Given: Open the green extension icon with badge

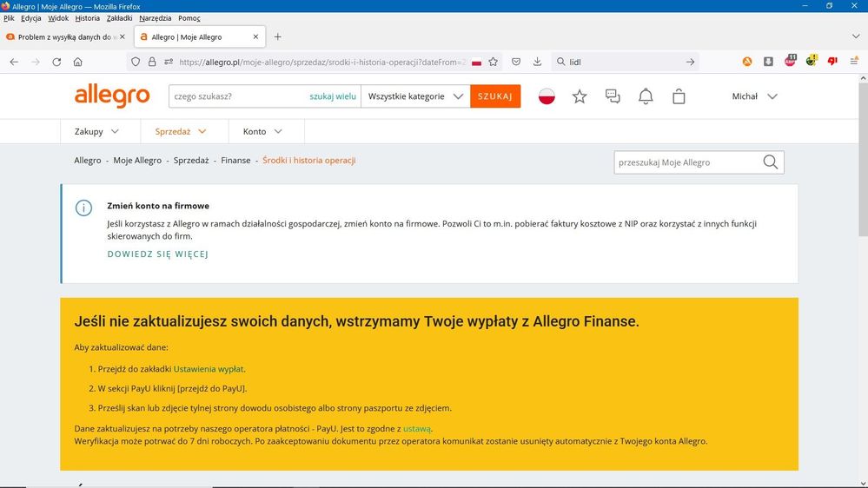Looking at the screenshot, I should tap(812, 61).
